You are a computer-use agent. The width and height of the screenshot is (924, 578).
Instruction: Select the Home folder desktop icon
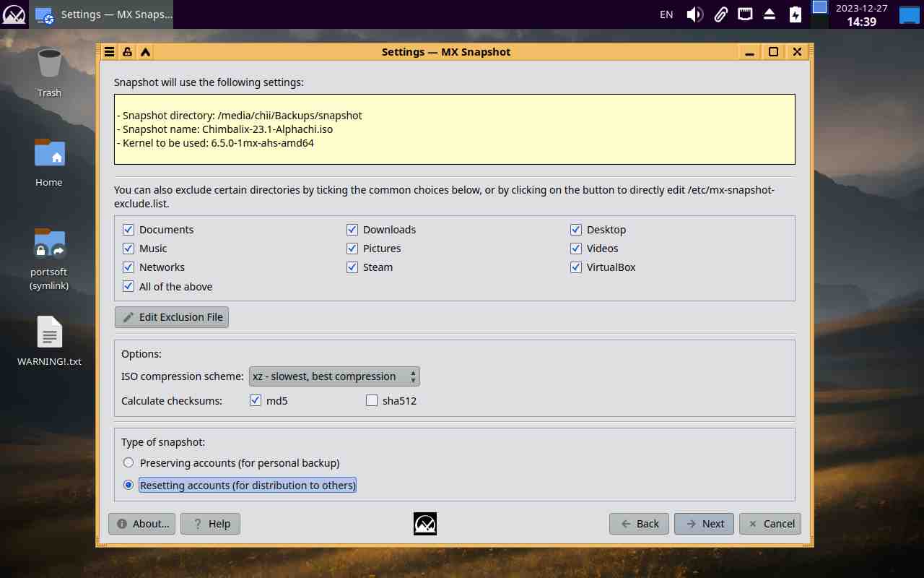[49, 163]
